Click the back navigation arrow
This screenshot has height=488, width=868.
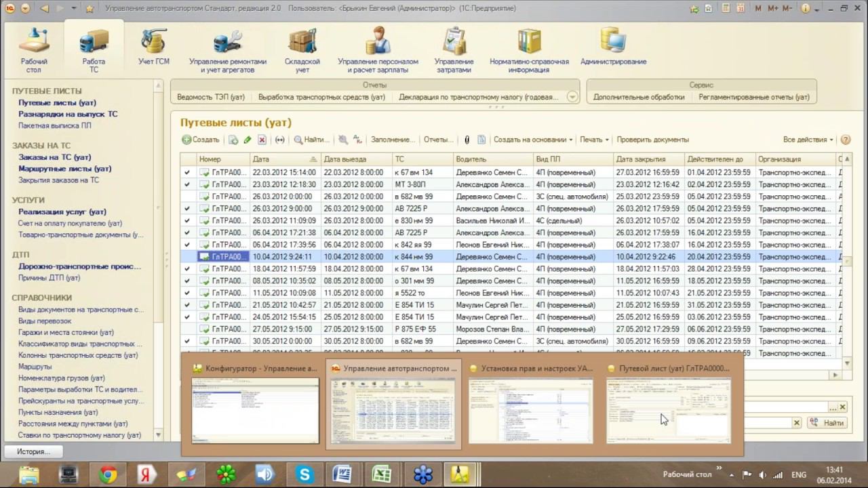click(45, 9)
